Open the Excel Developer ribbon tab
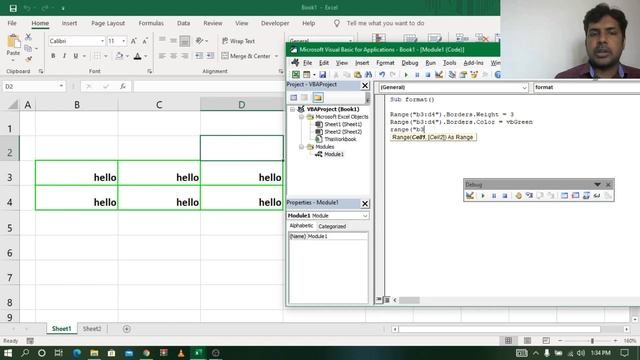 coord(275,23)
